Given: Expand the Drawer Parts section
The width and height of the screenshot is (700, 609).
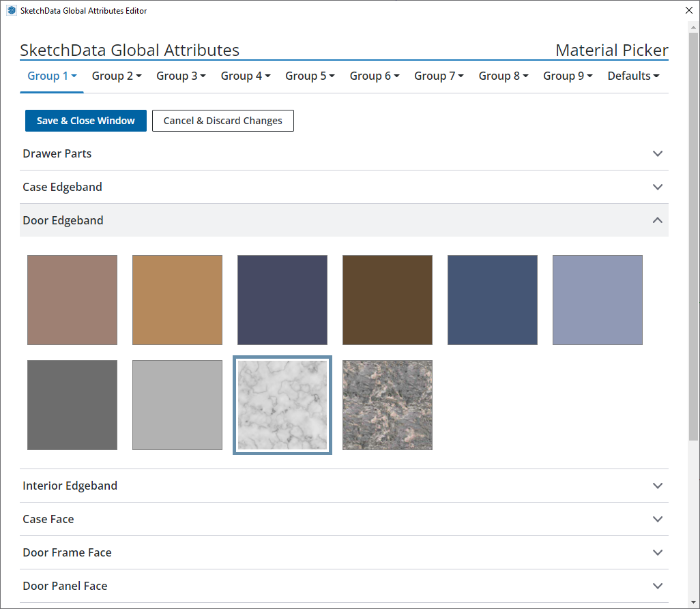Looking at the screenshot, I should coord(344,153).
